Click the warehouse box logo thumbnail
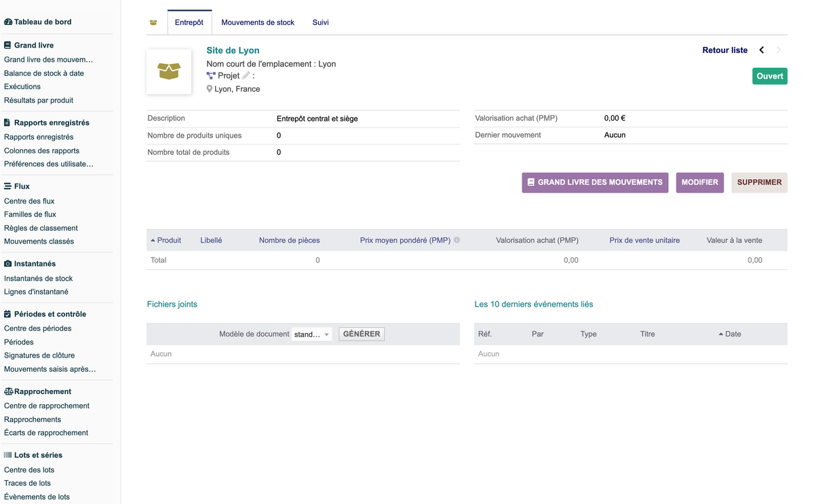 click(169, 71)
